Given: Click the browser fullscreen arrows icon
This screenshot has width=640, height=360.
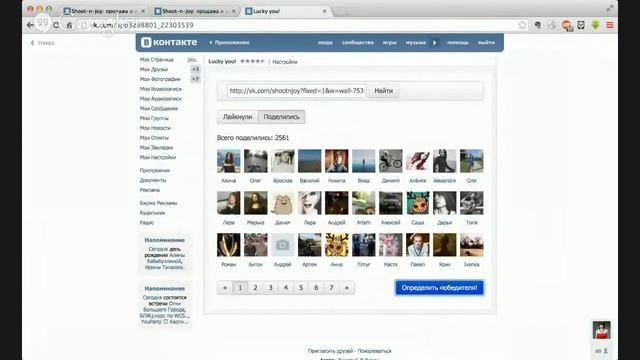Looking at the screenshot, I should tap(610, 8).
